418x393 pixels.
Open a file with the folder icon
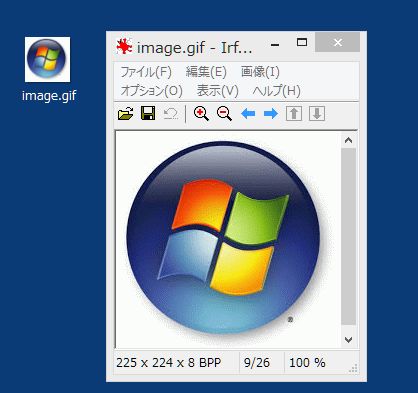click(126, 114)
